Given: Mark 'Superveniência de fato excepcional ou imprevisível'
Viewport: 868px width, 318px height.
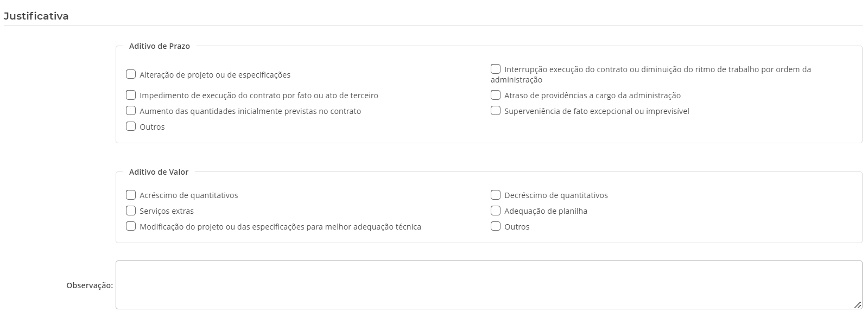Looking at the screenshot, I should coord(496,111).
